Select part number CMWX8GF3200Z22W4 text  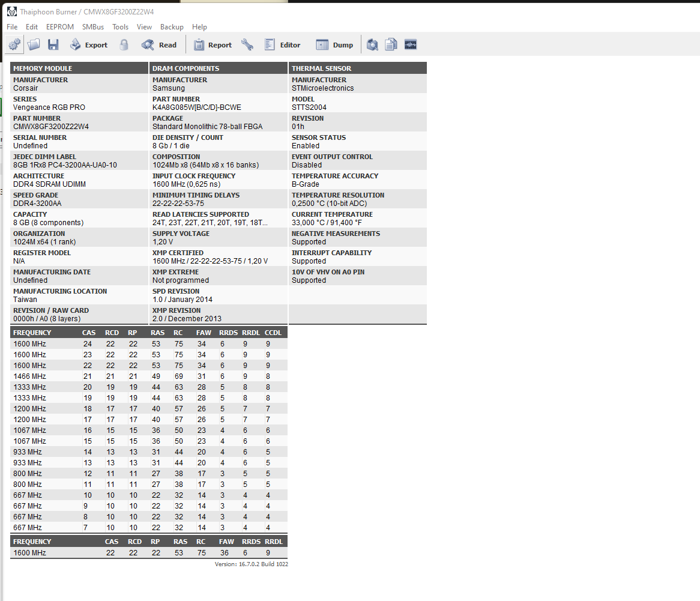51,126
